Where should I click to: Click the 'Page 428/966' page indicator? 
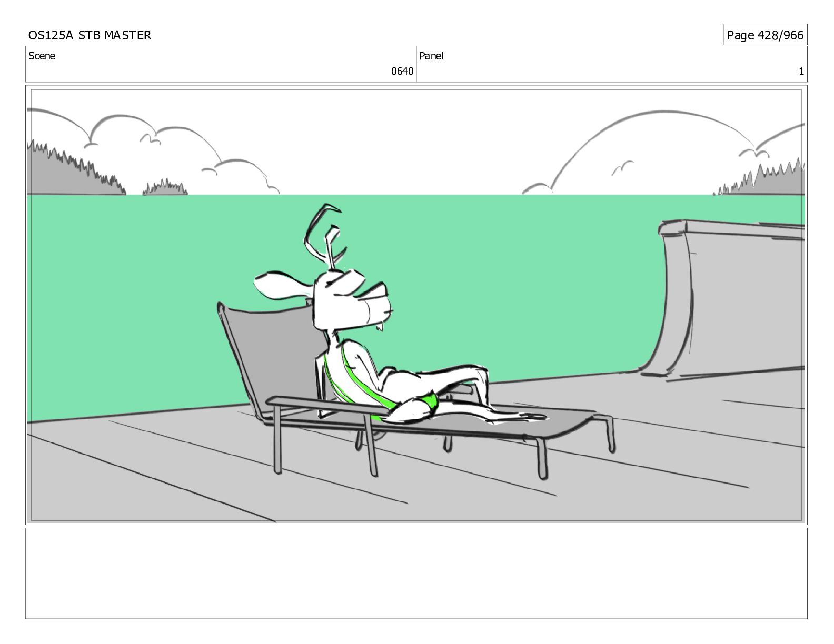(x=765, y=35)
